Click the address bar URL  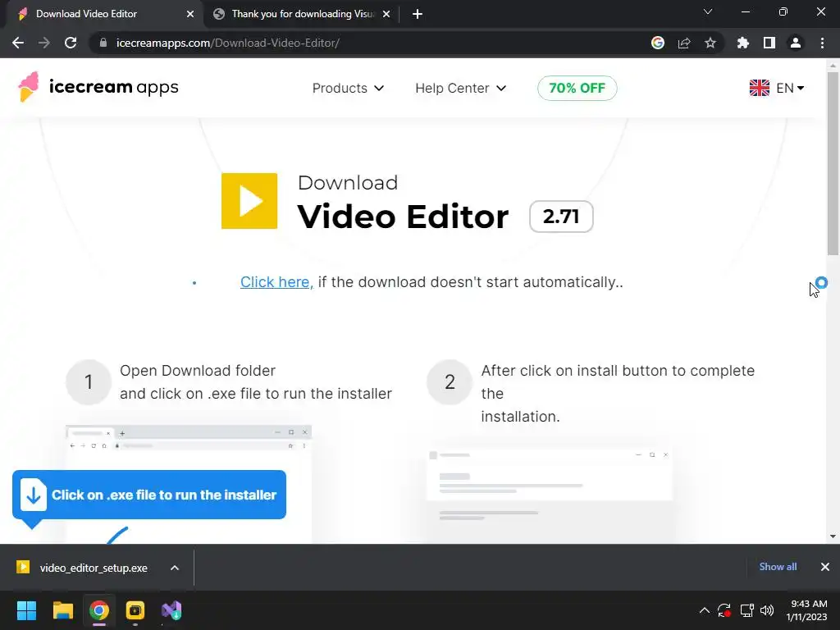228,43
